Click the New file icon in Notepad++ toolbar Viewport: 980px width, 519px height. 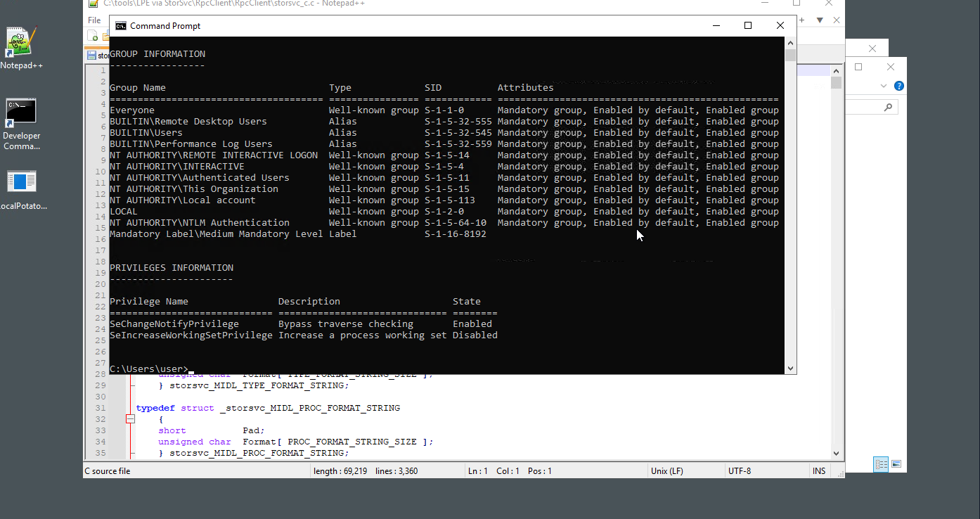tap(93, 37)
